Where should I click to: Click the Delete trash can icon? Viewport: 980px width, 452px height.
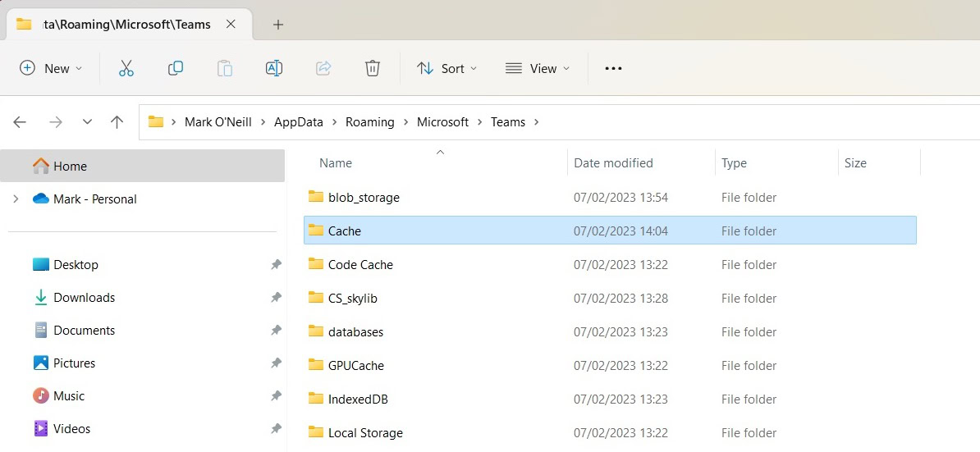373,69
